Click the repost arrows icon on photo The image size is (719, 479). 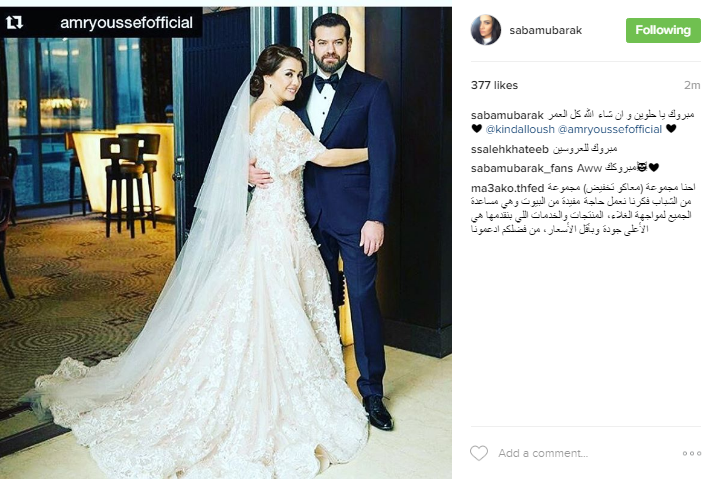pyautogui.click(x=14, y=22)
